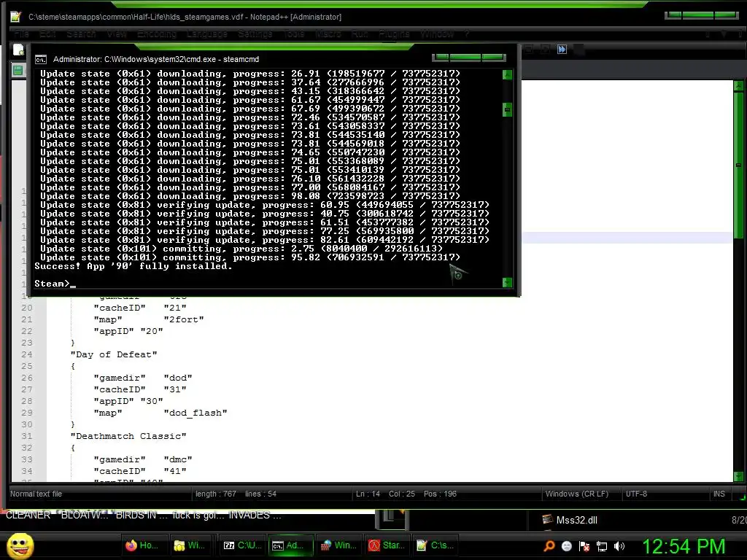Switch to the red 'Star...' taskbar button
The width and height of the screenshot is (747, 560).
tap(387, 545)
